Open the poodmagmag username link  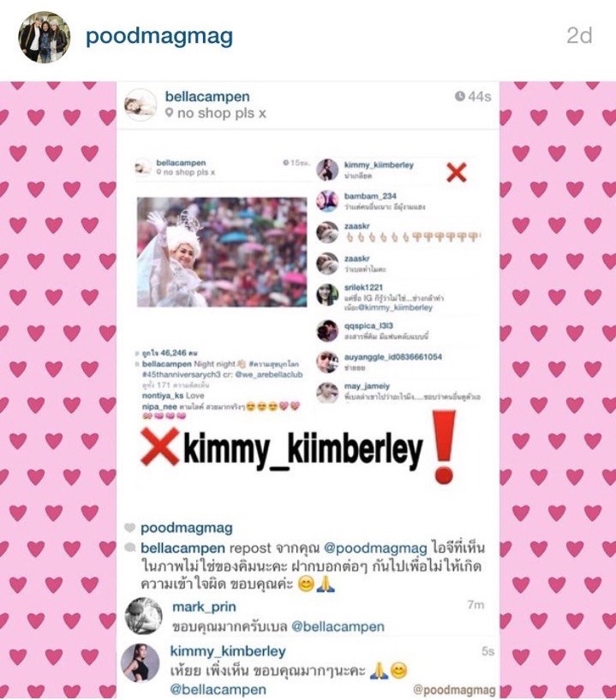point(158,37)
